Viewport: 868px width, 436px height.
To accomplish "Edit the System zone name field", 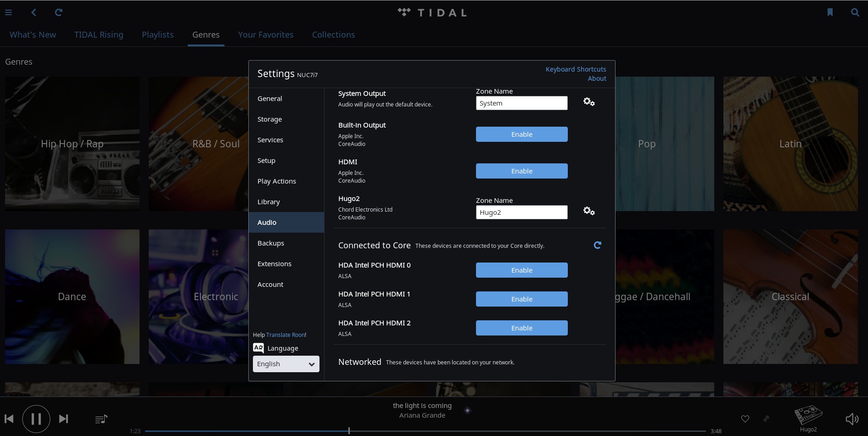I will pyautogui.click(x=522, y=103).
